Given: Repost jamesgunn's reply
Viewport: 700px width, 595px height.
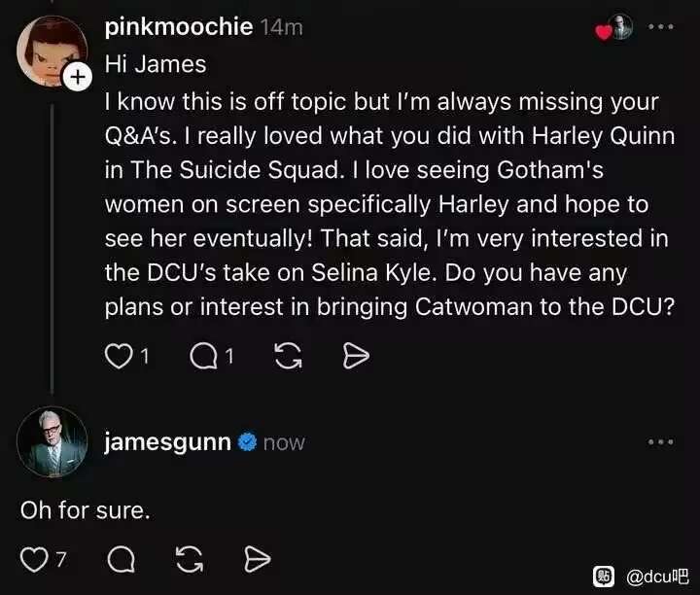Looking at the screenshot, I should coord(189,559).
